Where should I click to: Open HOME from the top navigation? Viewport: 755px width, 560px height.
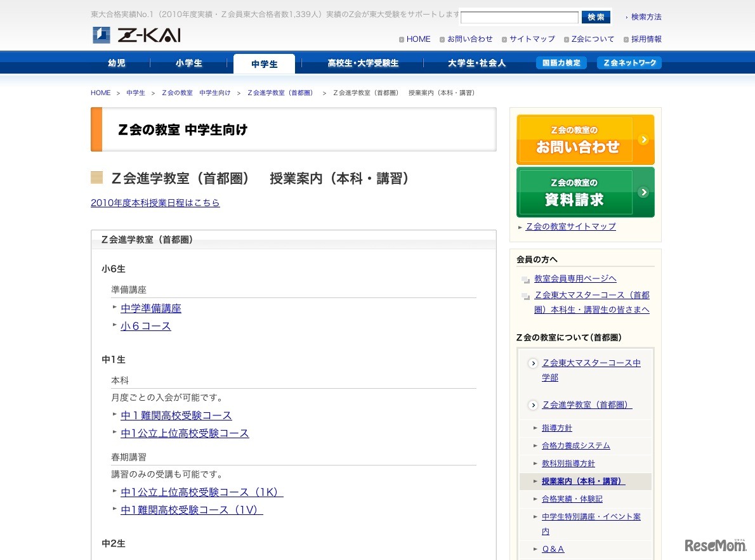418,39
